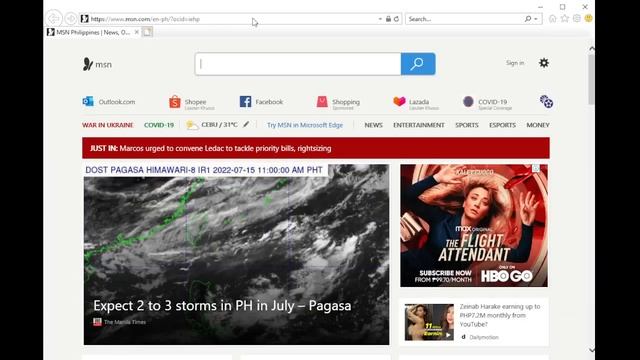Focus the browser Search... box
This screenshot has height=360, width=640.
465,19
